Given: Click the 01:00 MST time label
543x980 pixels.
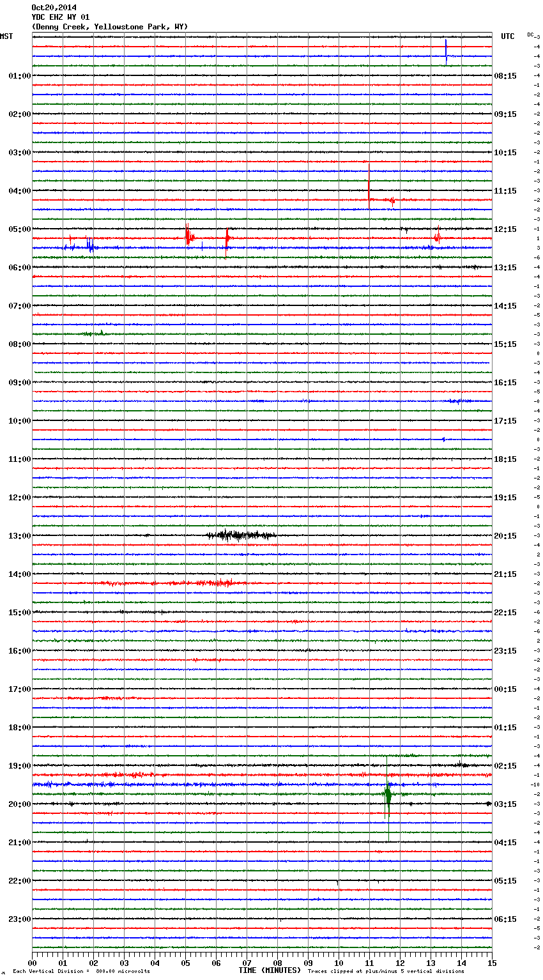Looking at the screenshot, I should [19, 76].
